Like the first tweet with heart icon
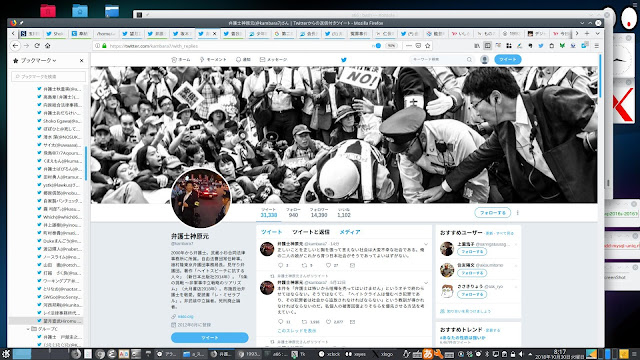The image size is (640, 360). [x=328, y=265]
